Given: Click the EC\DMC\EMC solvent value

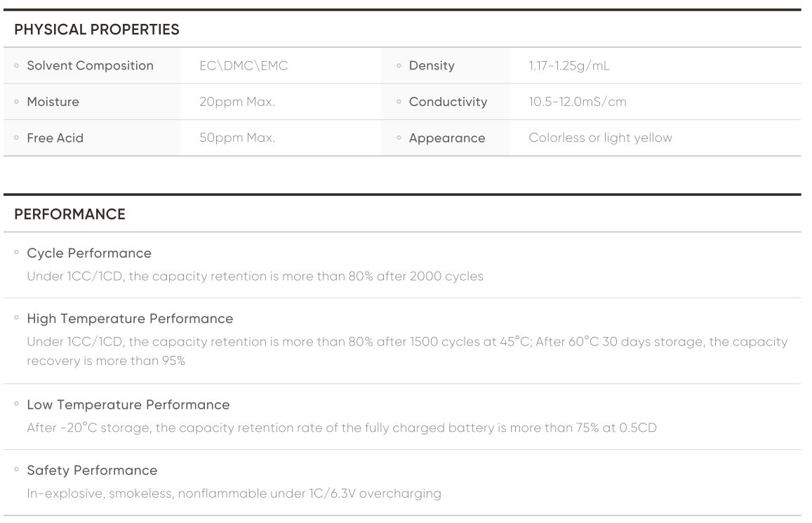Looking at the screenshot, I should [x=244, y=66].
